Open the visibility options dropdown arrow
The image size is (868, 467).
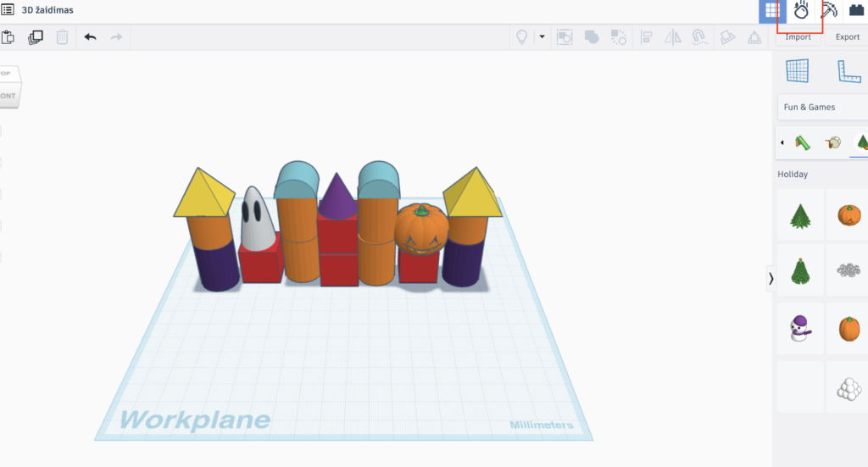coord(542,37)
